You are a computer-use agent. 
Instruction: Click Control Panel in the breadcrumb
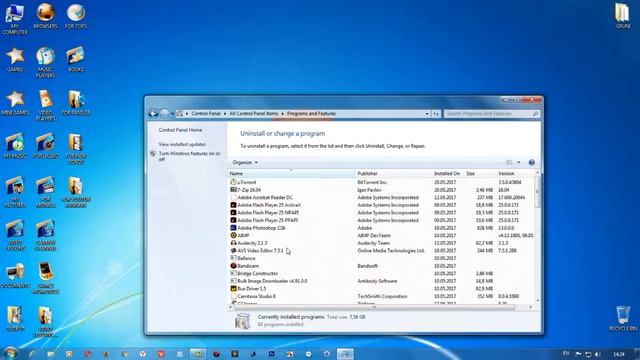206,113
